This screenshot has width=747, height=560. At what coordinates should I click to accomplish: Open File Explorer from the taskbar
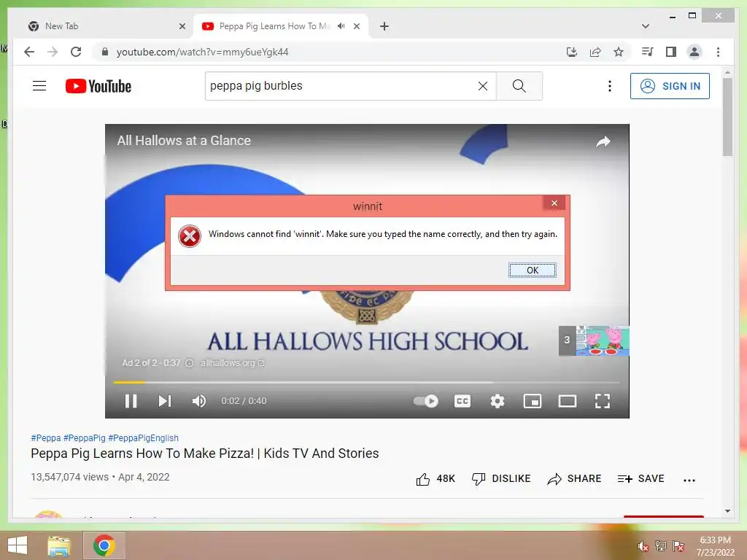[x=58, y=545]
